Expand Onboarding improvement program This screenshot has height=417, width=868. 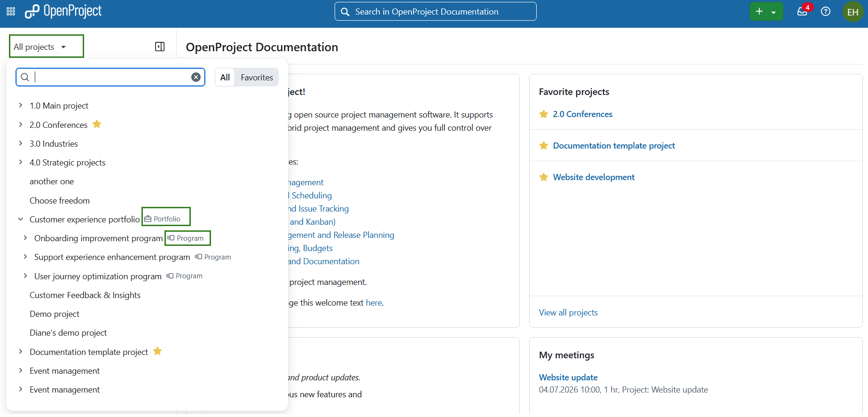coord(25,238)
